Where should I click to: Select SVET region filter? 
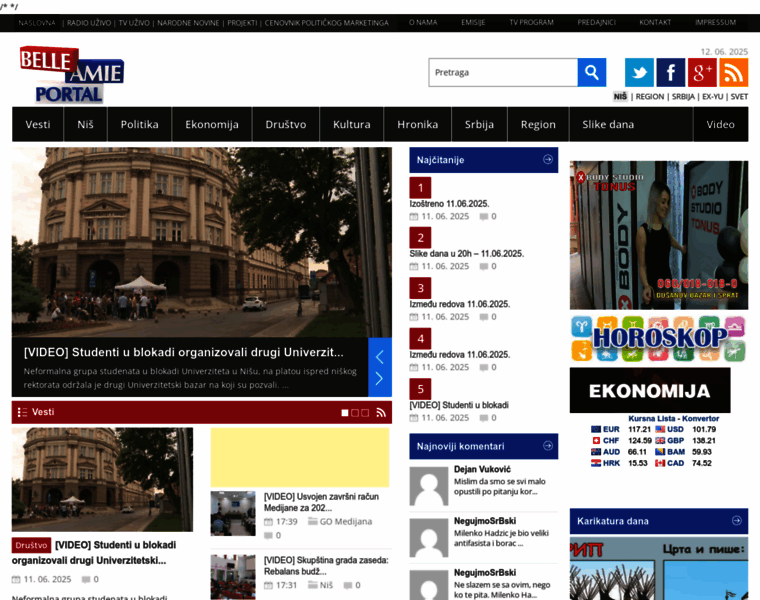click(x=739, y=96)
